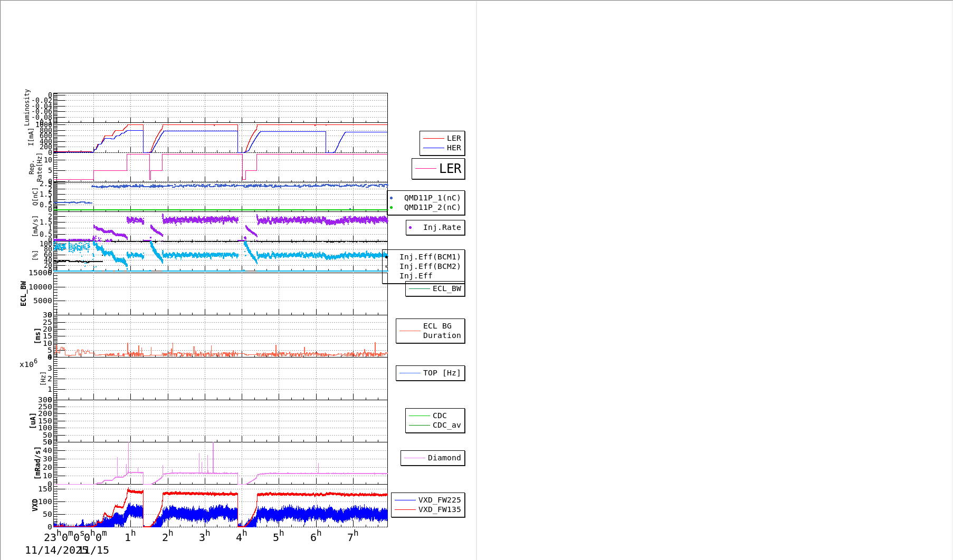
Task: Click the large LER rep-rate legend line
Action: (x=425, y=169)
